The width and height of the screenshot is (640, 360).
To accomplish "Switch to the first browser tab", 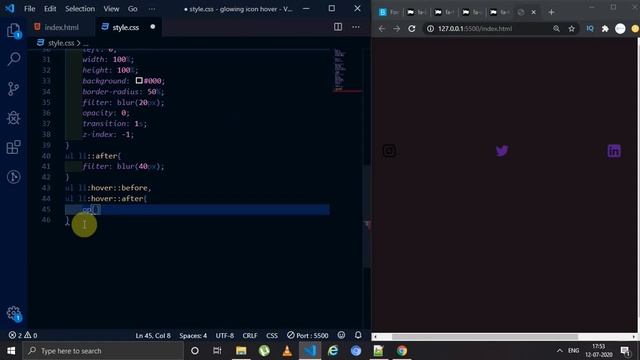I will [388, 12].
